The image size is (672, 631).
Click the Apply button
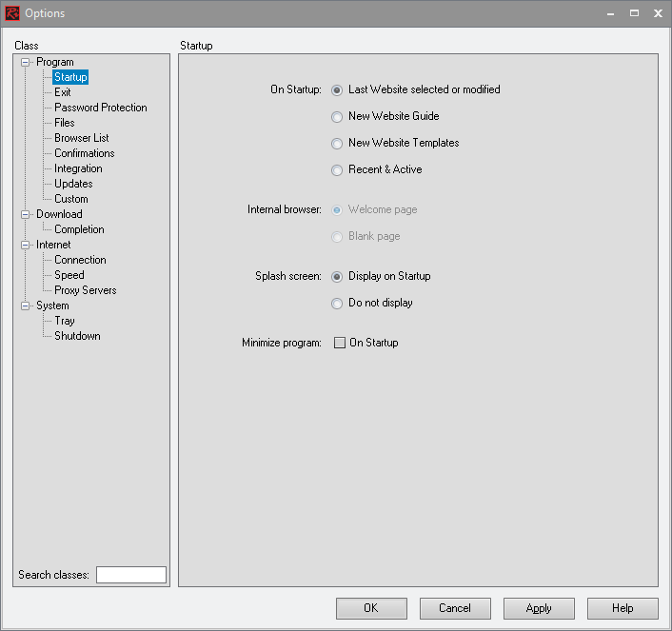(x=539, y=608)
